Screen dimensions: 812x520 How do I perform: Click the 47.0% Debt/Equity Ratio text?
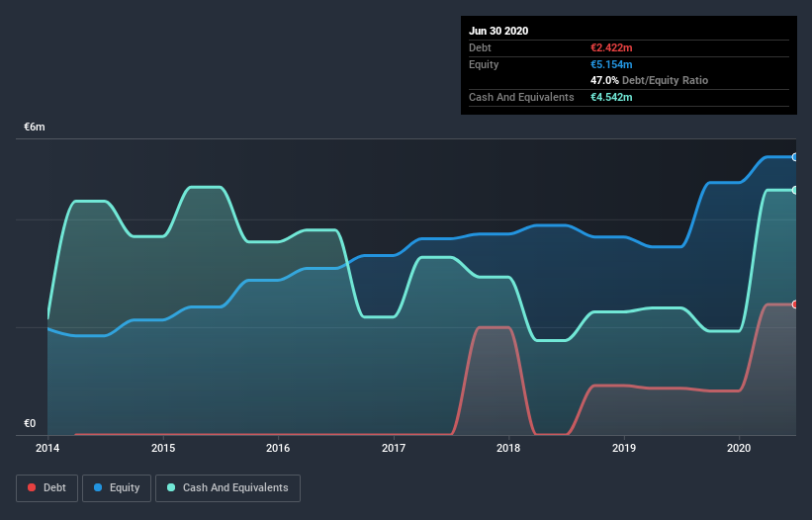650,80
